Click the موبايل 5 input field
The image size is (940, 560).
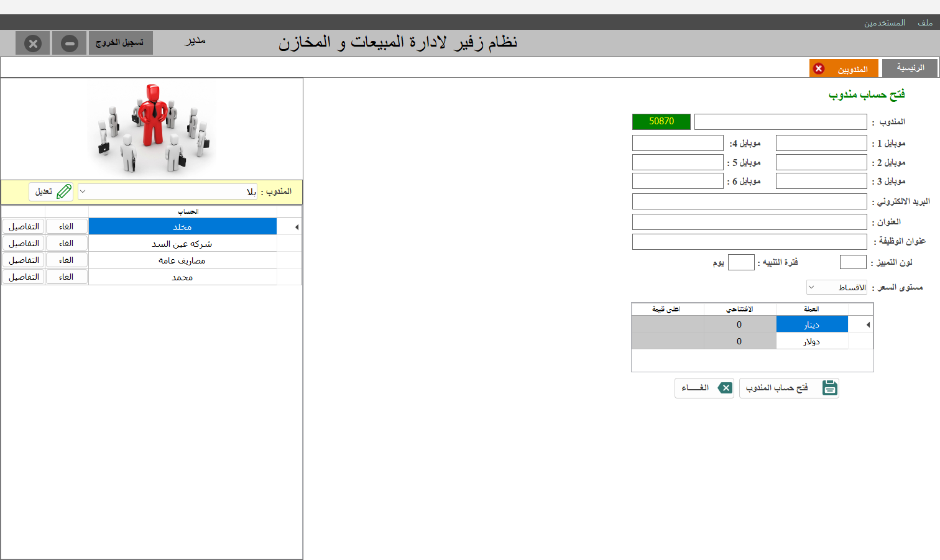tap(678, 162)
